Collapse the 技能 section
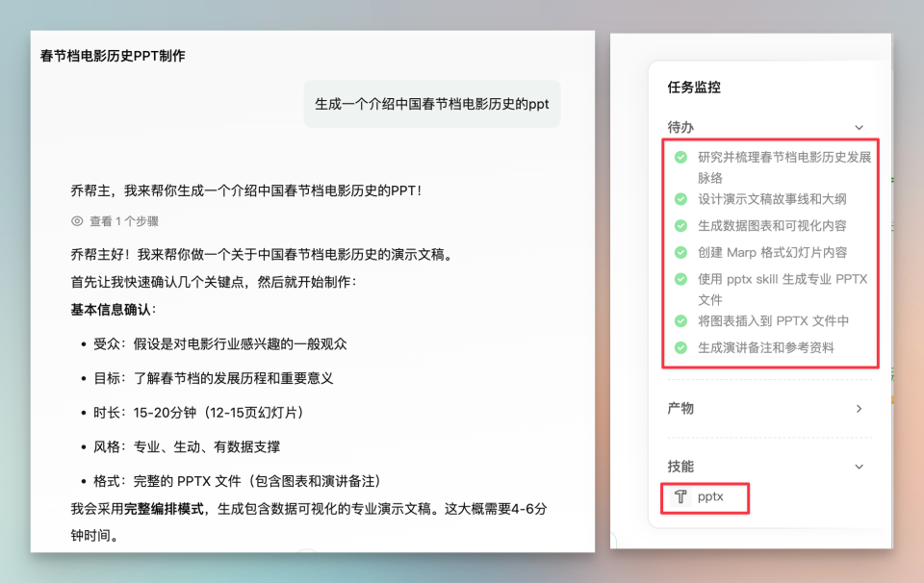 860,466
